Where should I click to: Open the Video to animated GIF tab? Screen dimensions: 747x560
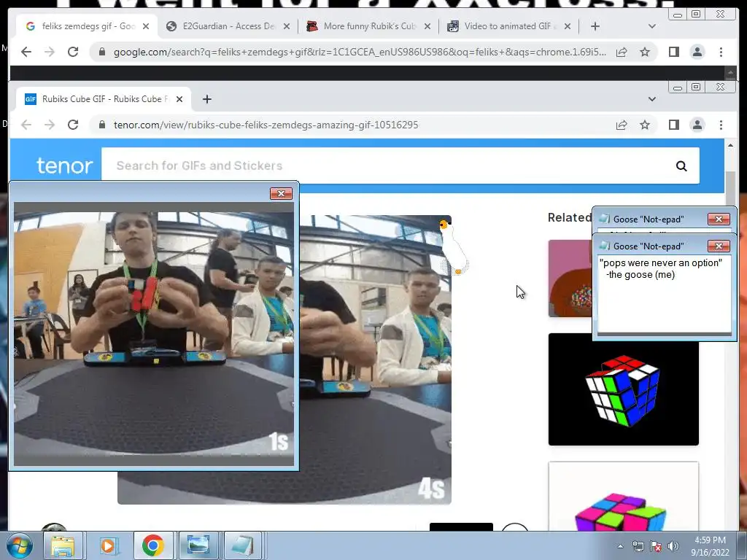coord(508,26)
